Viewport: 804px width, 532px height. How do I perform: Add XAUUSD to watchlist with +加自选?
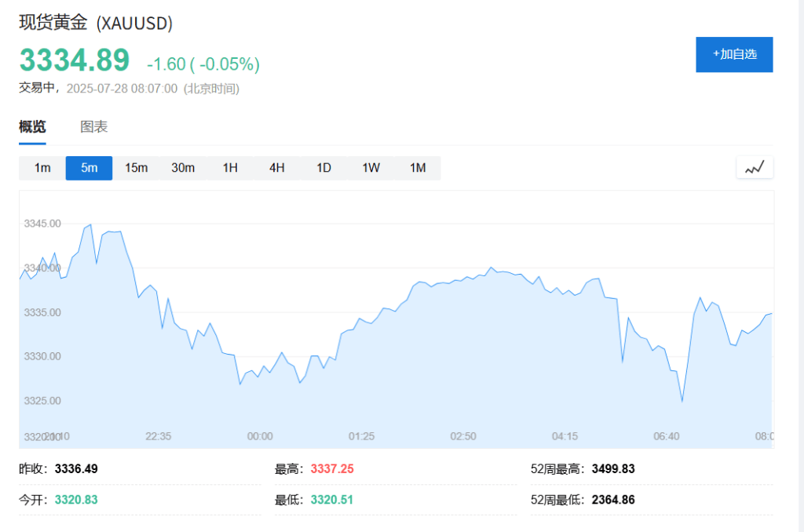pos(734,54)
